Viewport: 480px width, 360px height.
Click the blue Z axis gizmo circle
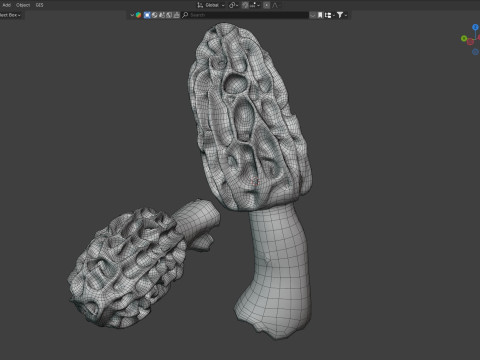[475, 27]
